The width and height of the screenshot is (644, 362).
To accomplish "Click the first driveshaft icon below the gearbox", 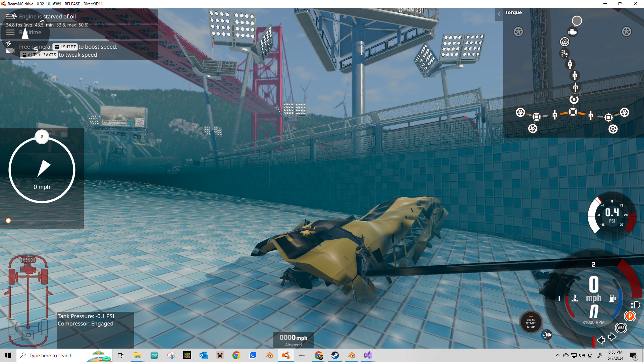I will pyautogui.click(x=570, y=64).
